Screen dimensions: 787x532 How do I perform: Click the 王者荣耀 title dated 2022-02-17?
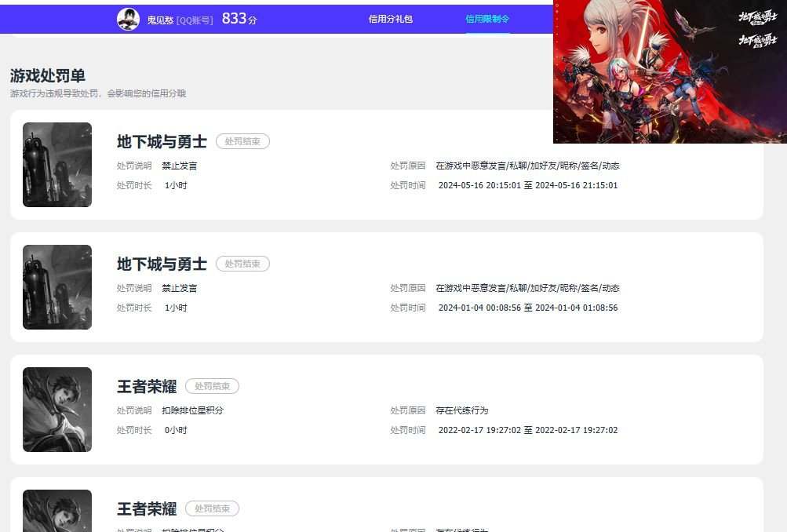147,387
